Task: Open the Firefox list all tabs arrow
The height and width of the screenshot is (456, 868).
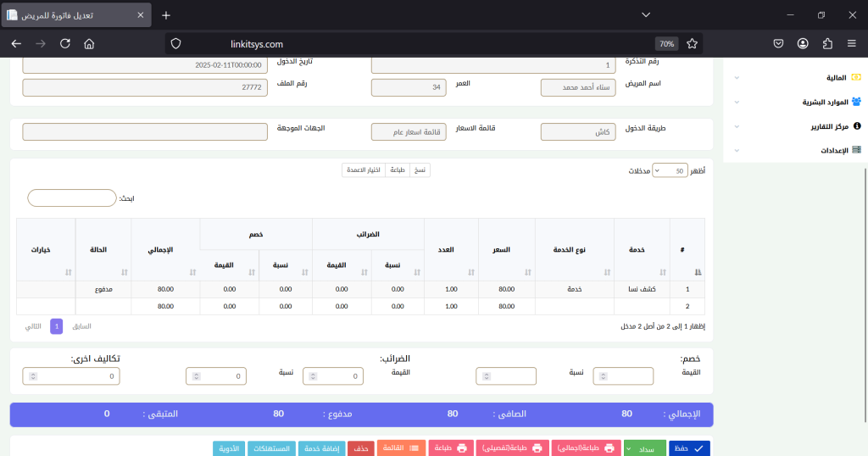Action: click(x=646, y=15)
